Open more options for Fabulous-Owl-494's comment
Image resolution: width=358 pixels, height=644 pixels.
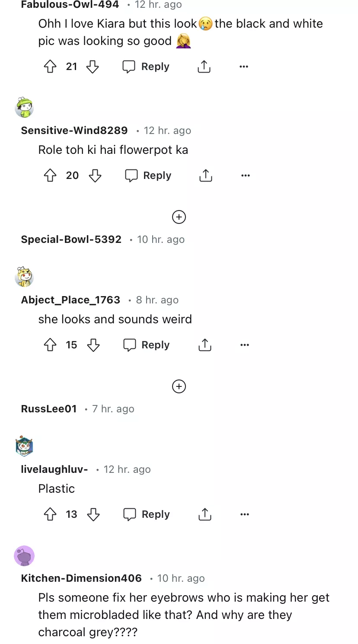click(244, 67)
